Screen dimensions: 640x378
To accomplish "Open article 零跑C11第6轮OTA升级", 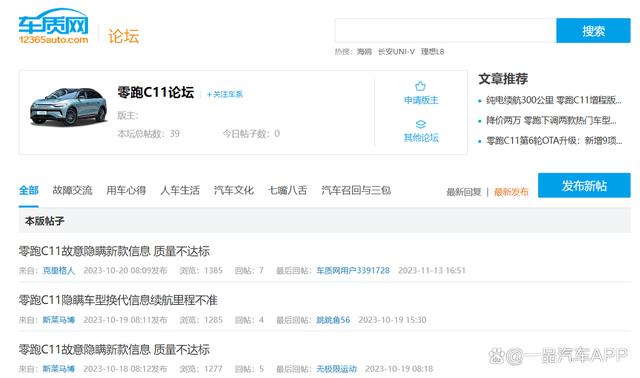I will click(x=554, y=141).
